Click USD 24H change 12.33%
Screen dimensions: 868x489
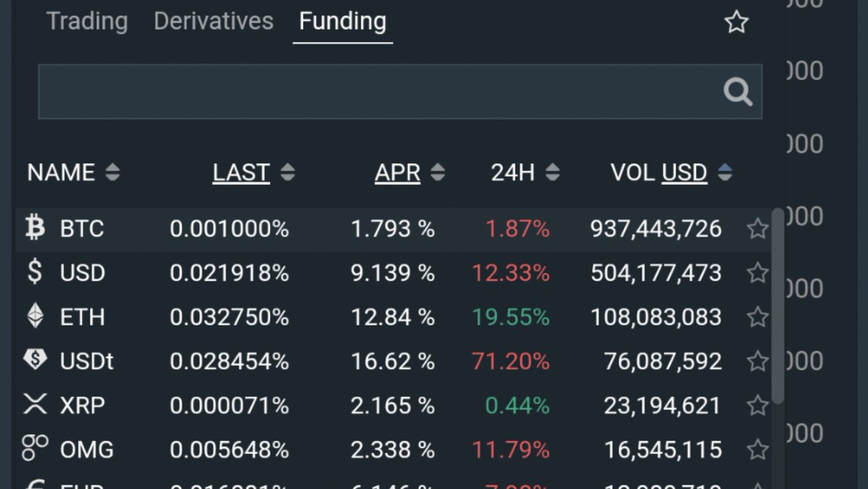(x=511, y=273)
